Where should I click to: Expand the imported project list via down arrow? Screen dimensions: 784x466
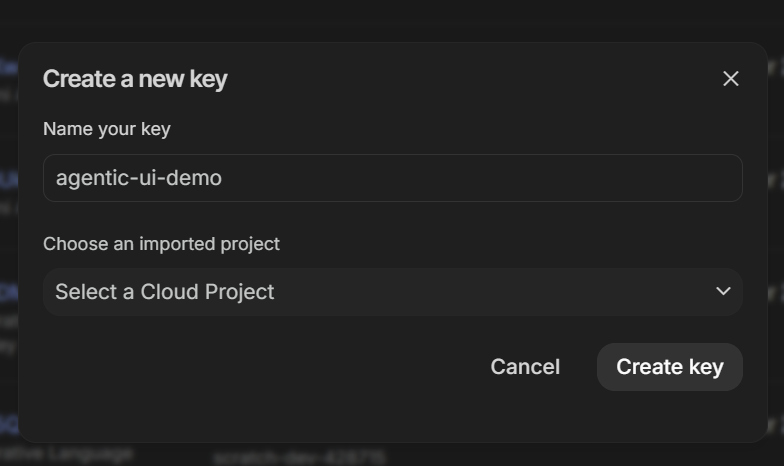(724, 292)
